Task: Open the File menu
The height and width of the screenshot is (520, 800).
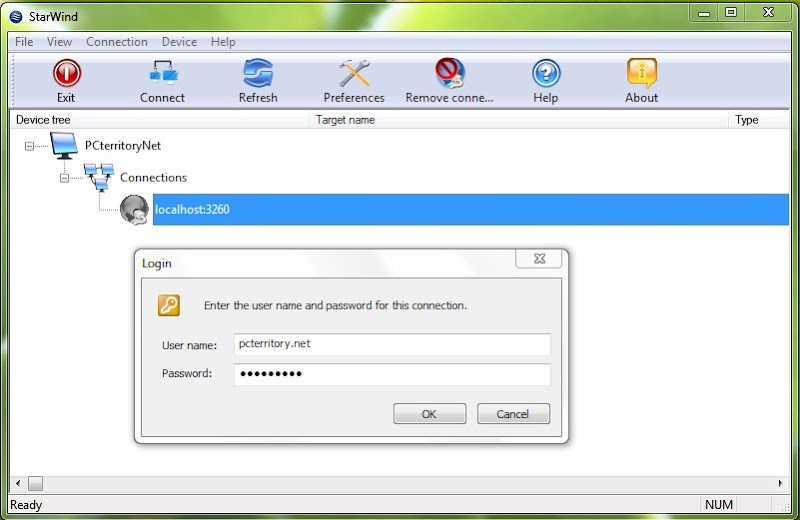Action: pos(24,42)
